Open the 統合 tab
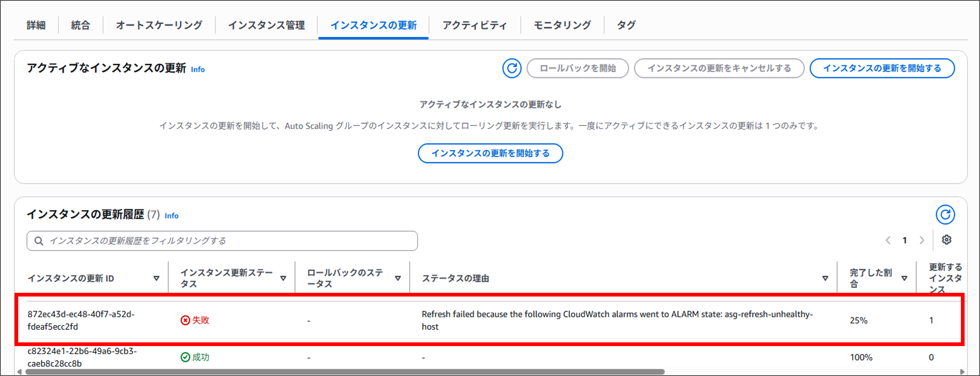The image size is (980, 376). coord(81,25)
